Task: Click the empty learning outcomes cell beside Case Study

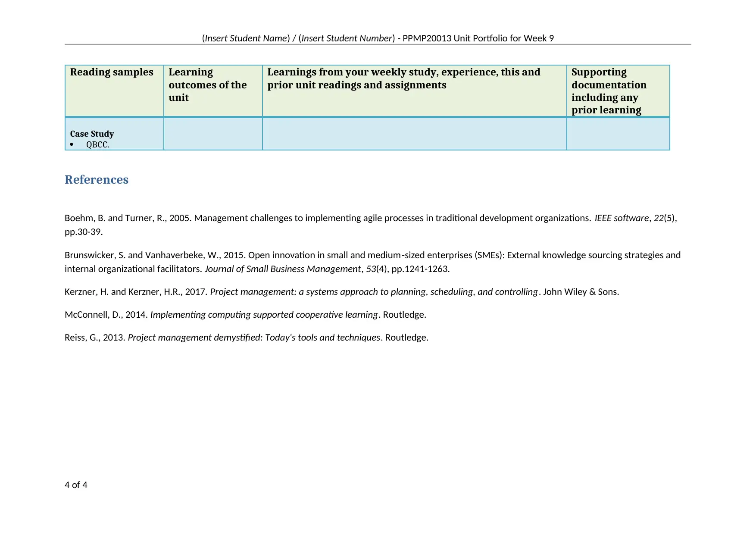Action: pos(213,134)
